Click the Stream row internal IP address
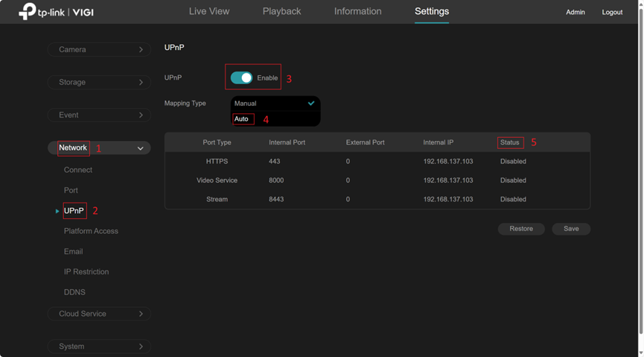 click(x=448, y=199)
